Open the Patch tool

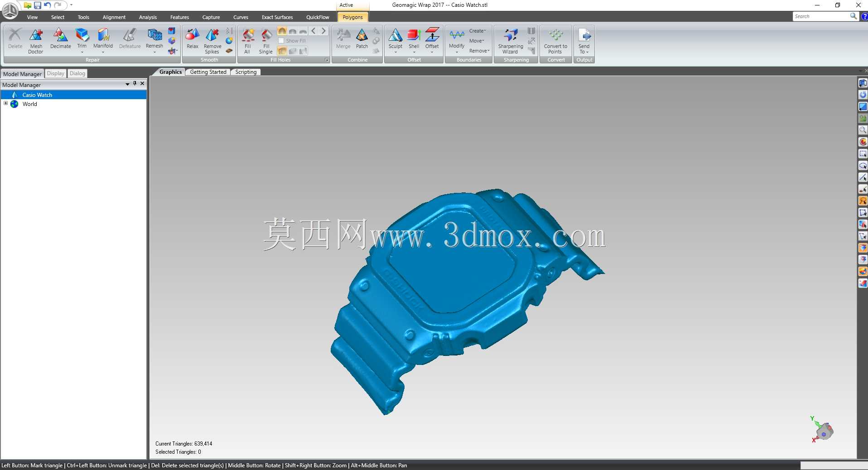[x=362, y=39]
